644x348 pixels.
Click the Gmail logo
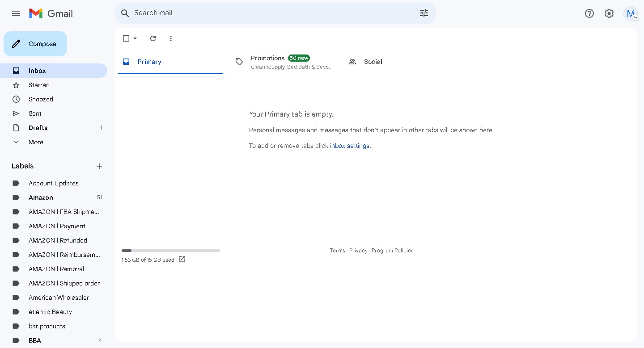(51, 13)
